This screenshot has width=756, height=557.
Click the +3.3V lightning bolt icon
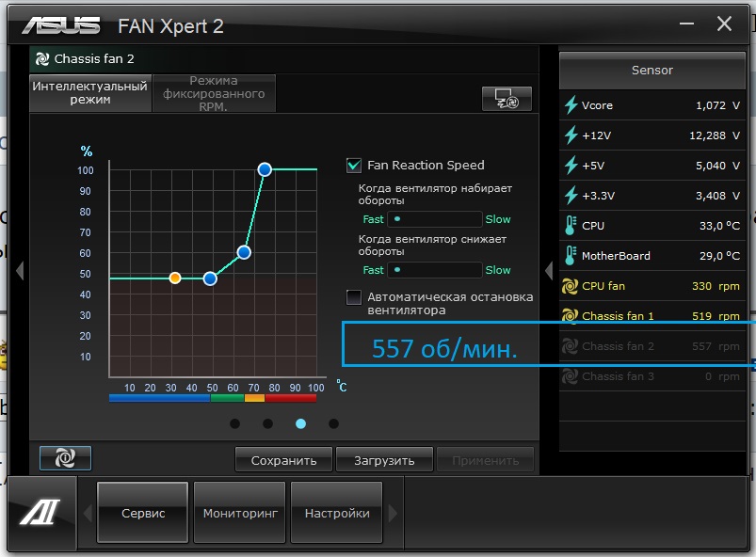(571, 196)
